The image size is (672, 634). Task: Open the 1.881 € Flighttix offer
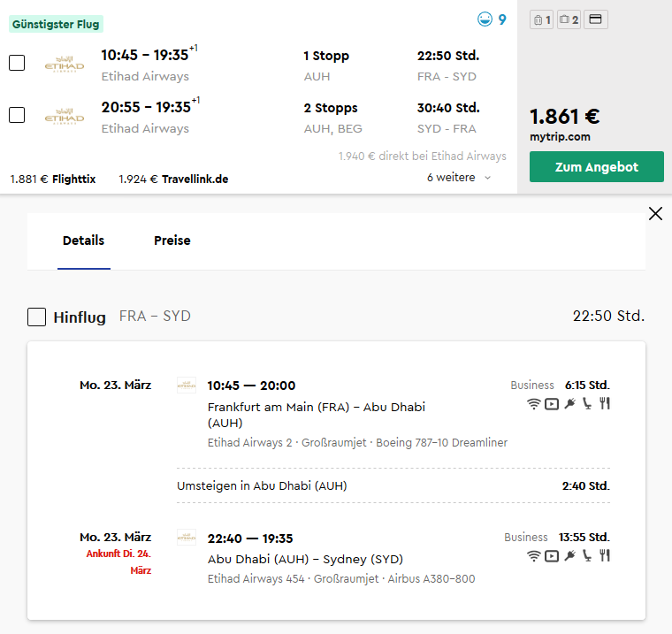(53, 180)
